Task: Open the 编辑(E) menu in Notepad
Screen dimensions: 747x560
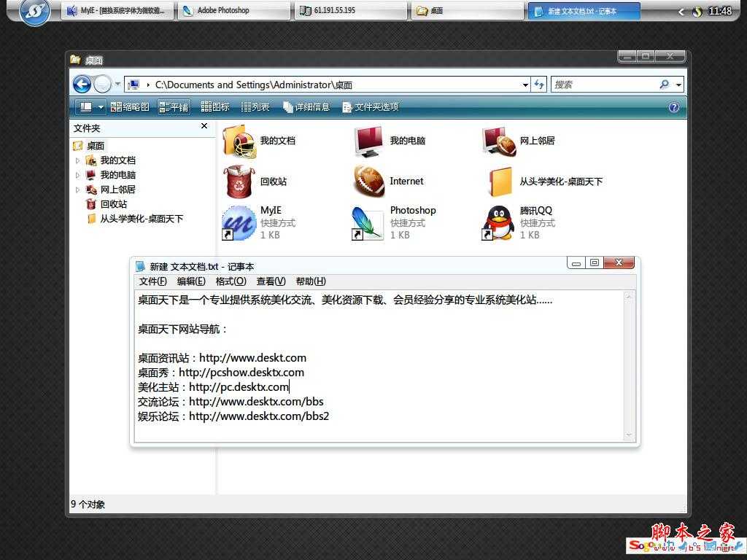Action: point(191,281)
